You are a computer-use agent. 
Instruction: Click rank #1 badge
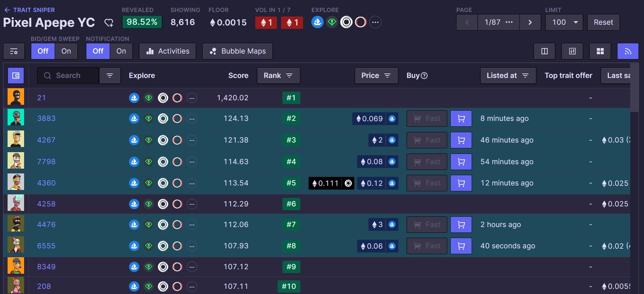click(x=291, y=98)
